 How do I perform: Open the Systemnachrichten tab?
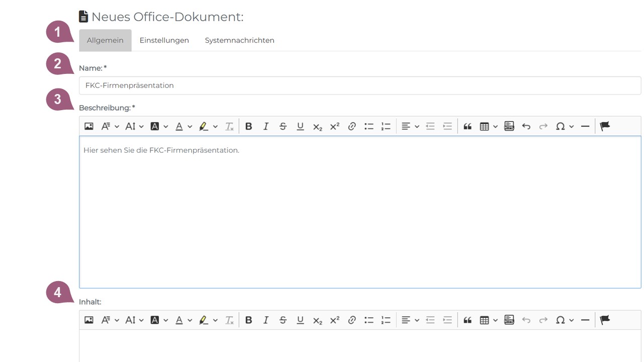pyautogui.click(x=239, y=40)
